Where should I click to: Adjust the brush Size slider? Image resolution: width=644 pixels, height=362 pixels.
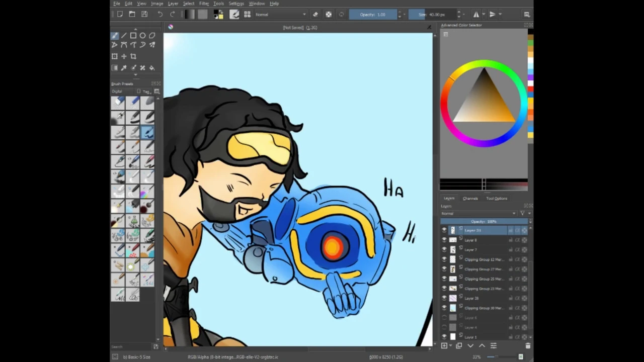(432, 15)
